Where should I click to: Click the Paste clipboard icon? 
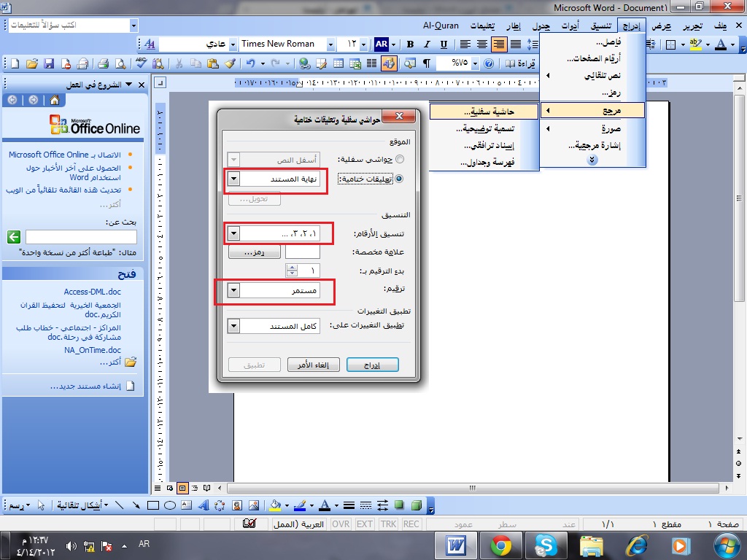pos(213,63)
